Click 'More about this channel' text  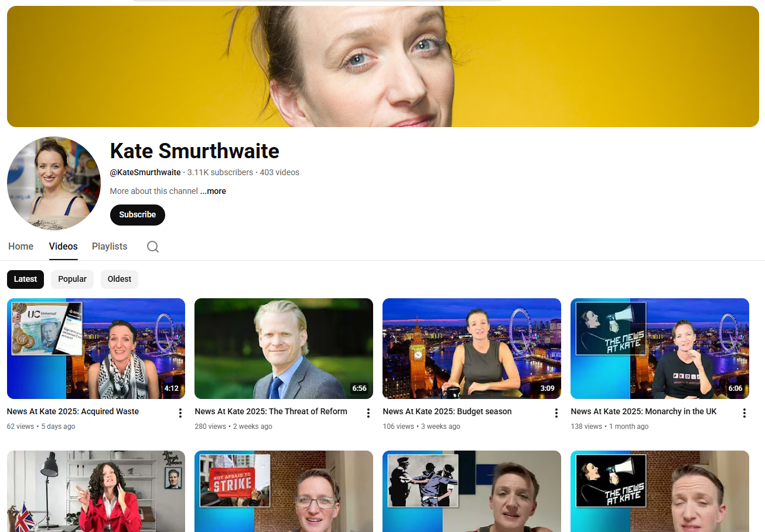tap(154, 191)
